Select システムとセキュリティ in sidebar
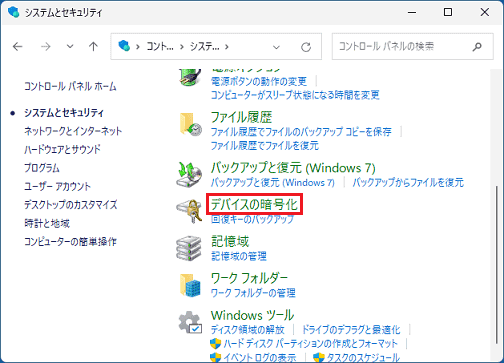This screenshot has width=504, height=363. [x=64, y=113]
